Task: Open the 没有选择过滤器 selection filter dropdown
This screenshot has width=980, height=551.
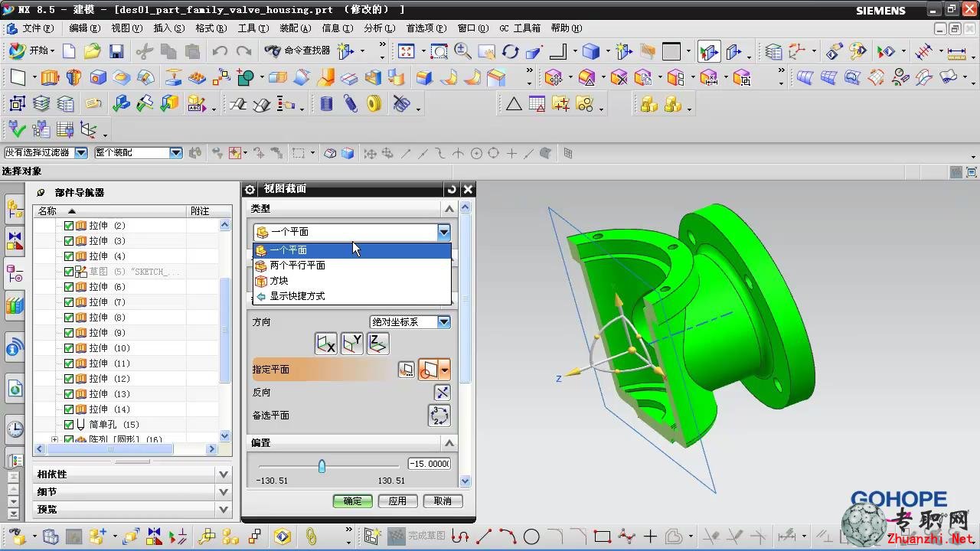Action: 81,153
